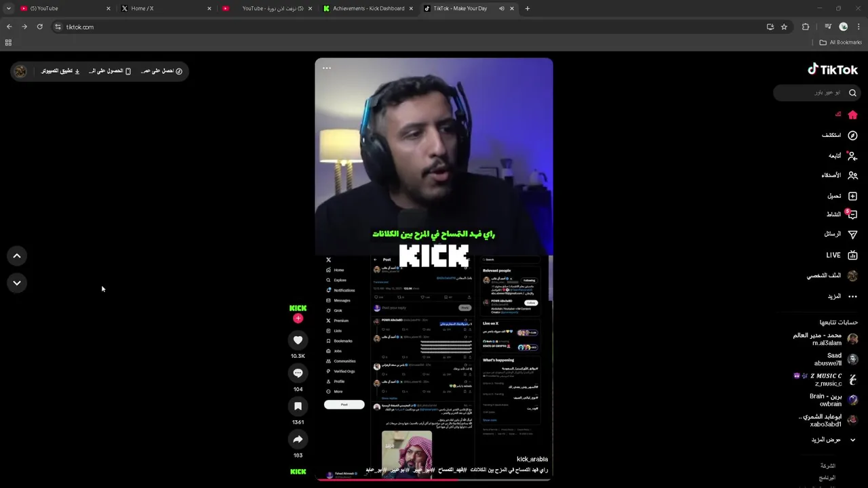The image size is (868, 488).
Task: Open the More three-dots sidebar item
Action: [x=852, y=296]
